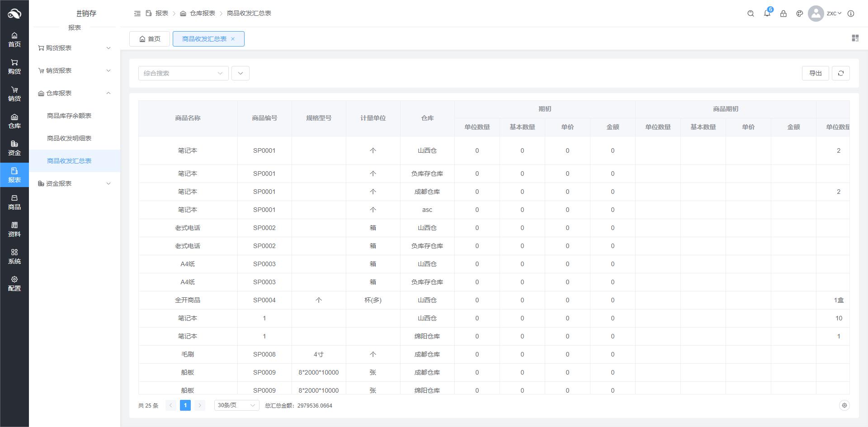
Task: Open the theme palette icon
Action: pyautogui.click(x=799, y=14)
